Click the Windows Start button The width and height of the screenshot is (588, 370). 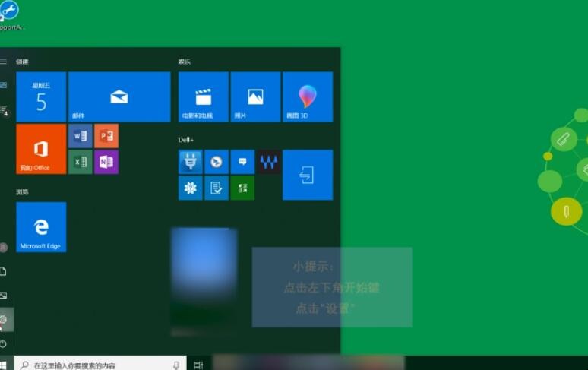[4, 365]
